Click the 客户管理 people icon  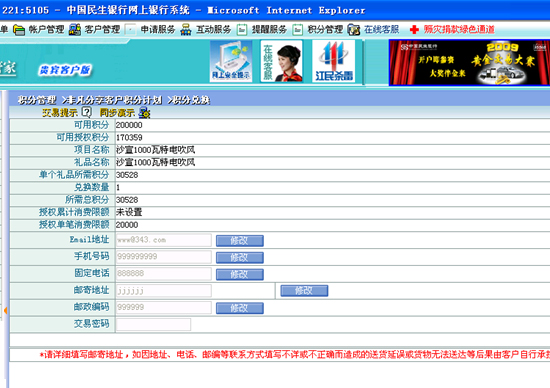coord(75,30)
